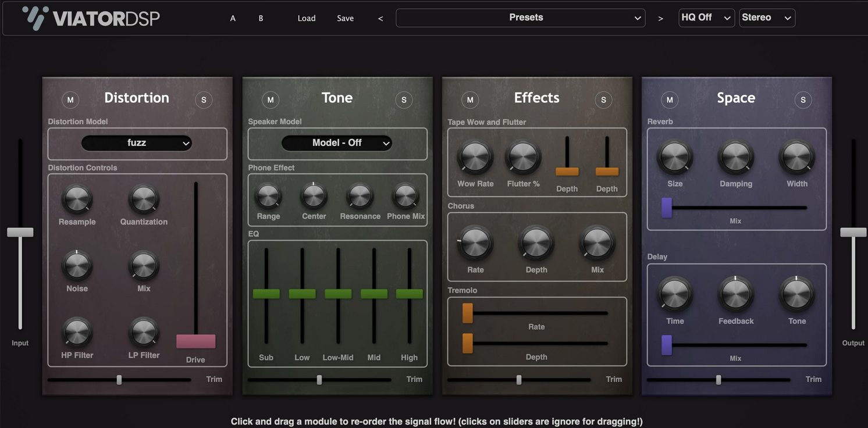This screenshot has height=428, width=868.
Task: Click the Delay Feedback knob
Action: 735,294
